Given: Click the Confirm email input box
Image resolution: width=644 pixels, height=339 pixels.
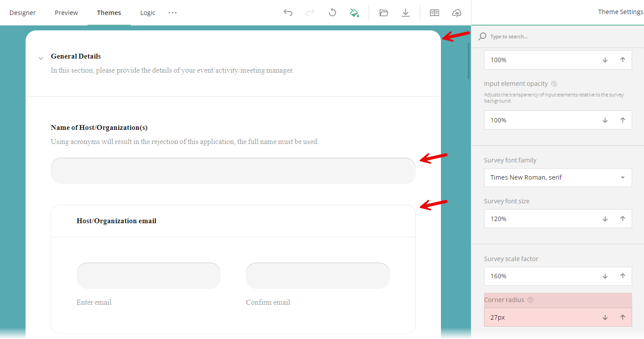Looking at the screenshot, I should click(x=318, y=276).
